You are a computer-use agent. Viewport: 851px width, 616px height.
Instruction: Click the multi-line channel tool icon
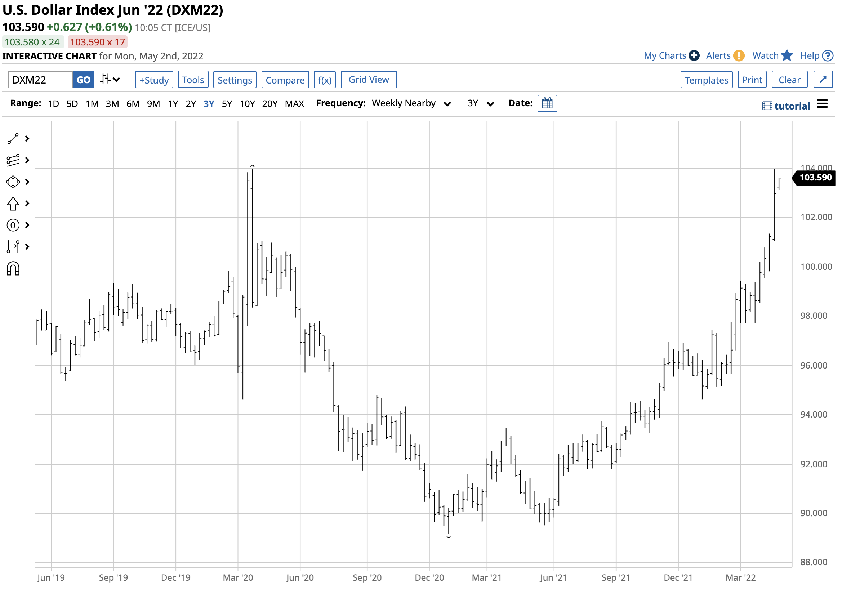click(13, 161)
